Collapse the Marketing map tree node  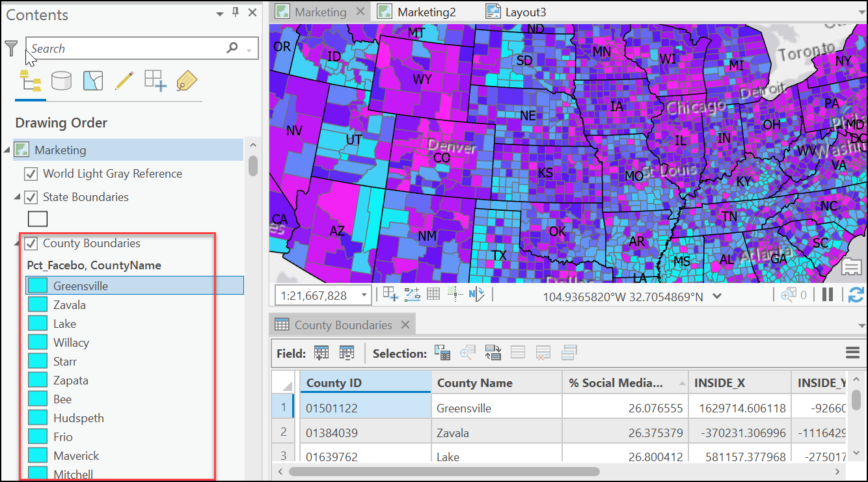tap(7, 150)
